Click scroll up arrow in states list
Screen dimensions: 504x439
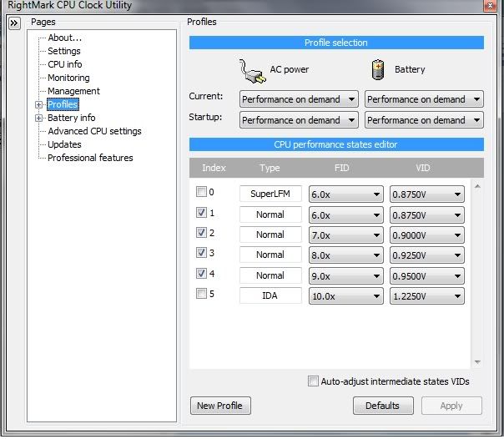[477, 186]
